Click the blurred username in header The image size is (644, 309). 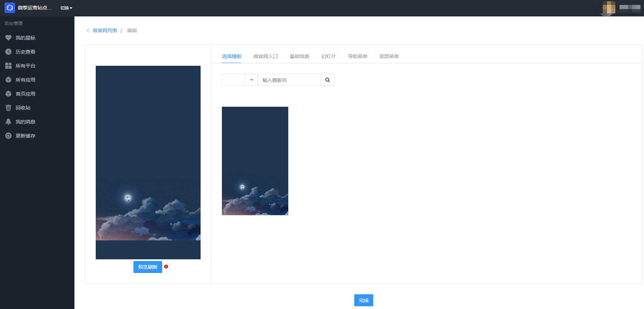pyautogui.click(x=630, y=8)
